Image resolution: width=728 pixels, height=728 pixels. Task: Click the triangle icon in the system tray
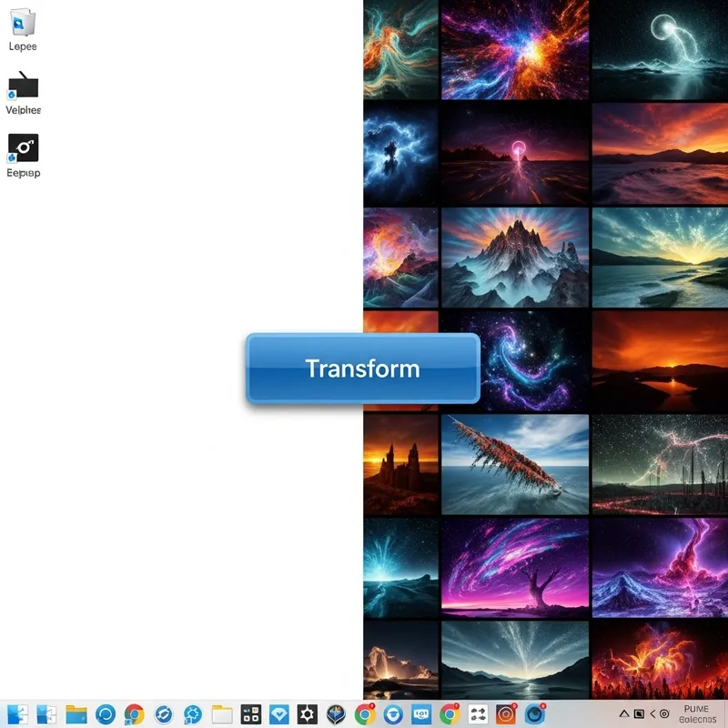pos(623,714)
